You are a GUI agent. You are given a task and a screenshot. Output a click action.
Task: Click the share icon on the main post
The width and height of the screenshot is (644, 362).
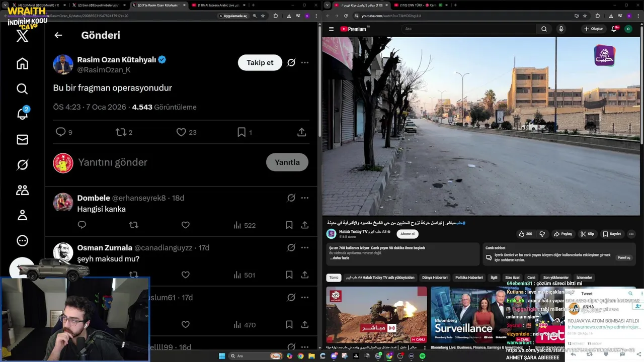[301, 132]
